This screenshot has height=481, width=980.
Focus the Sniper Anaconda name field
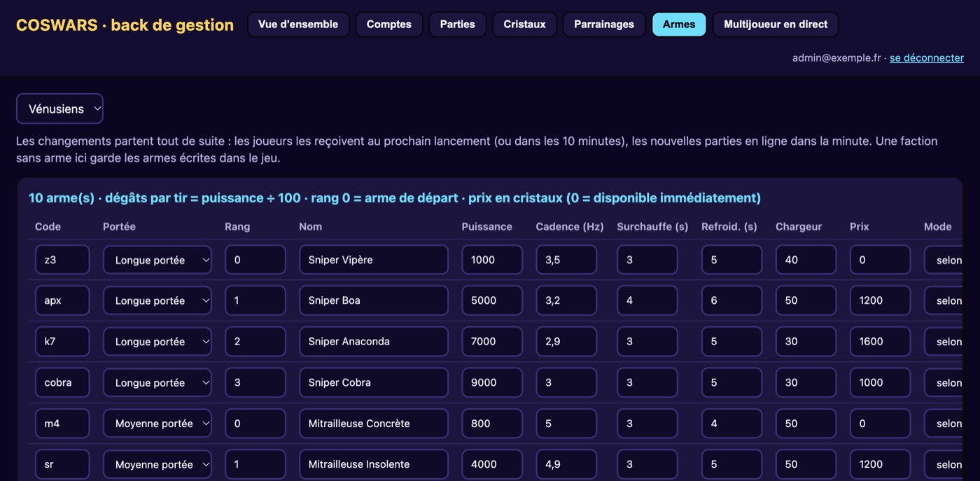(x=374, y=342)
